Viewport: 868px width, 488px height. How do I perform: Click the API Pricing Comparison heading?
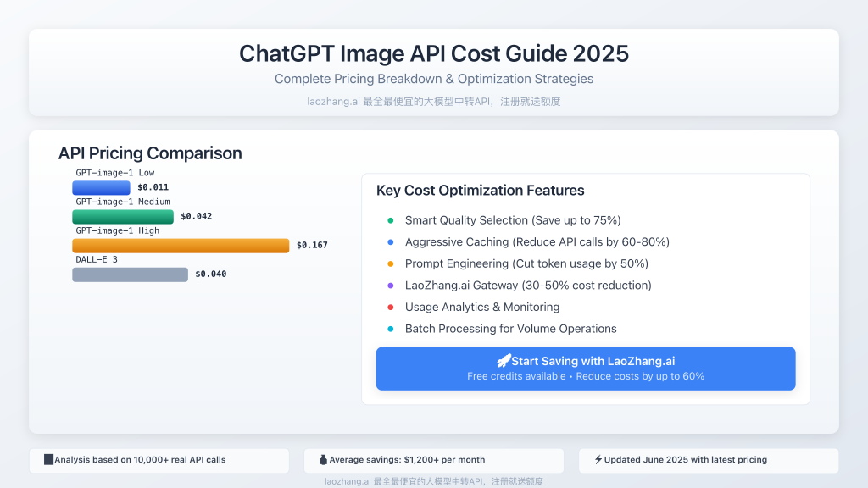pyautogui.click(x=150, y=153)
